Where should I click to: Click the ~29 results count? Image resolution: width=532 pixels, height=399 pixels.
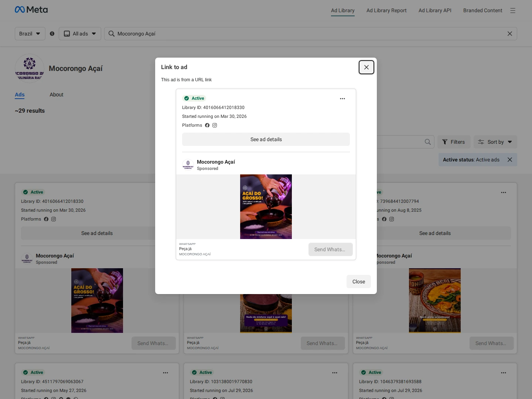point(30,111)
